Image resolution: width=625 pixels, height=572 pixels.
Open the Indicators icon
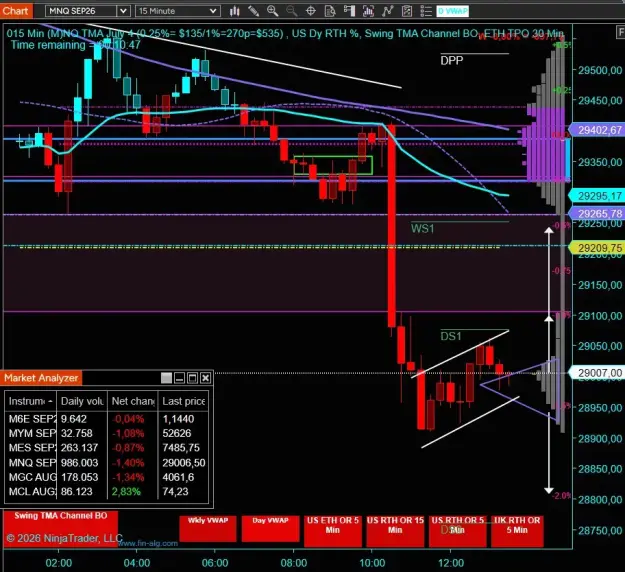[368, 11]
